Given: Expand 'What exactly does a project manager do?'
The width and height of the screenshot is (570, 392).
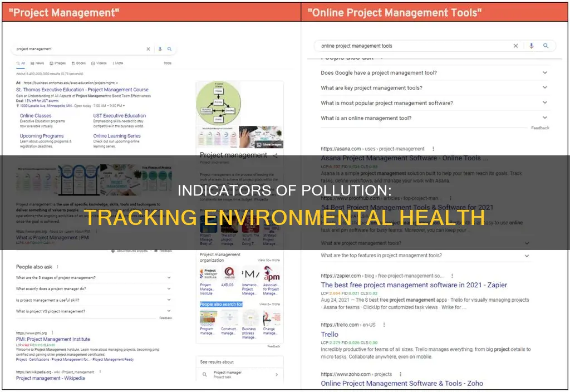Looking at the screenshot, I should click(94, 289).
